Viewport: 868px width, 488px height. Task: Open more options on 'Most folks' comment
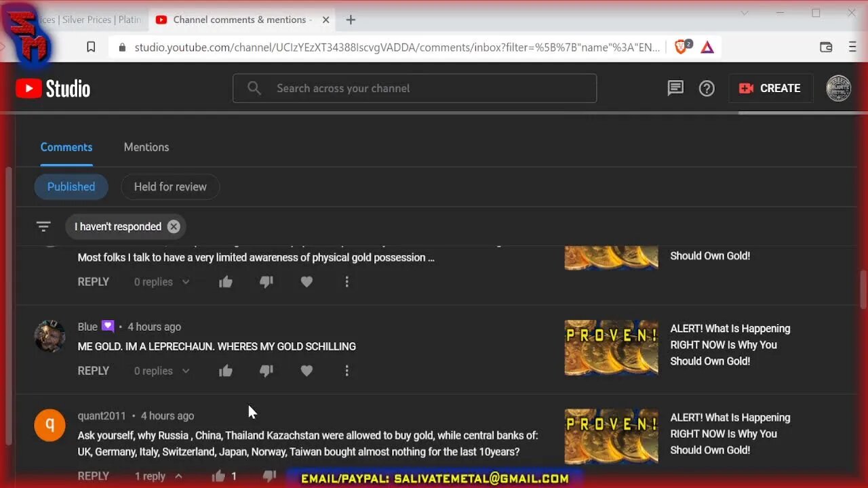pyautogui.click(x=347, y=282)
